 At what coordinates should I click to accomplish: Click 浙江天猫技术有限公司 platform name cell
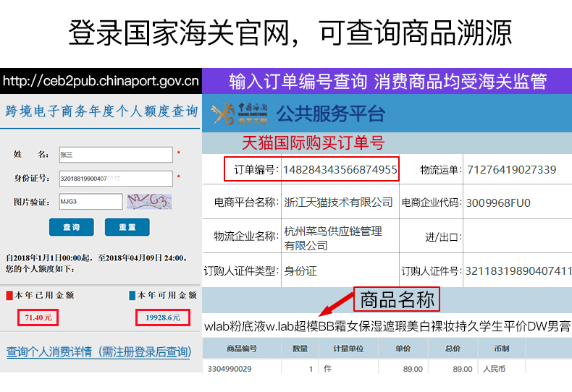point(340,202)
